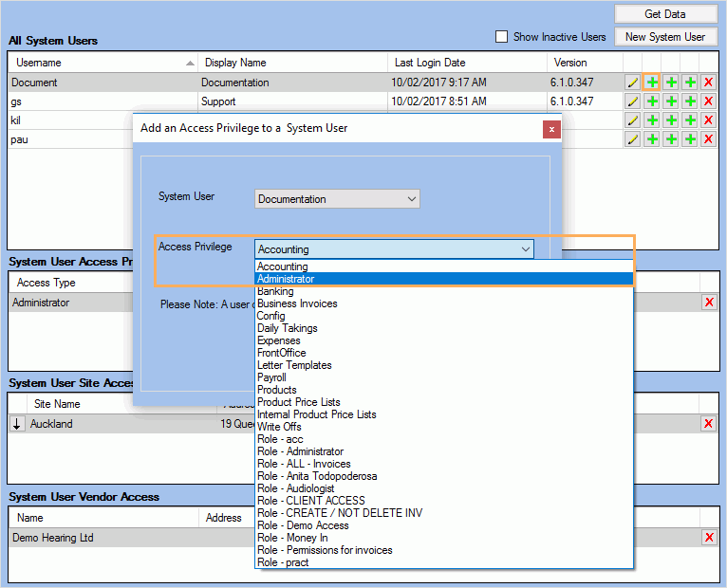Click the pencil edit icon for Document user
Screen dimensions: 727x588
pos(633,83)
